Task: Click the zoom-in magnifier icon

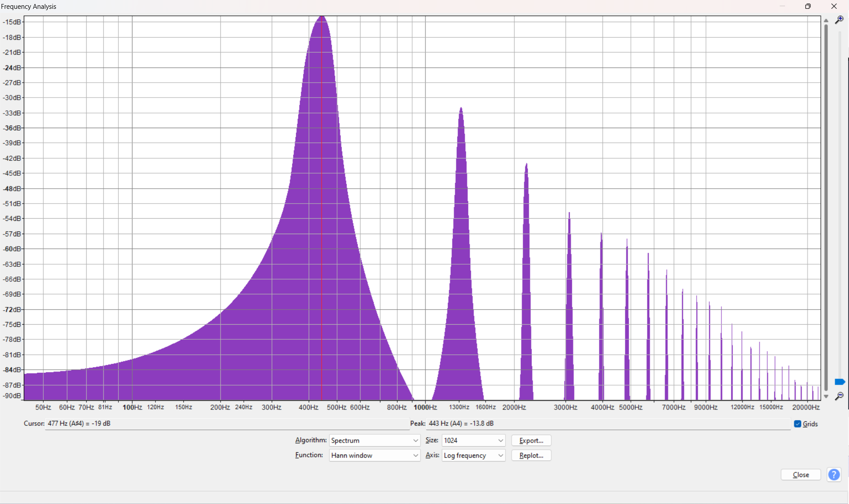Action: 840,20
